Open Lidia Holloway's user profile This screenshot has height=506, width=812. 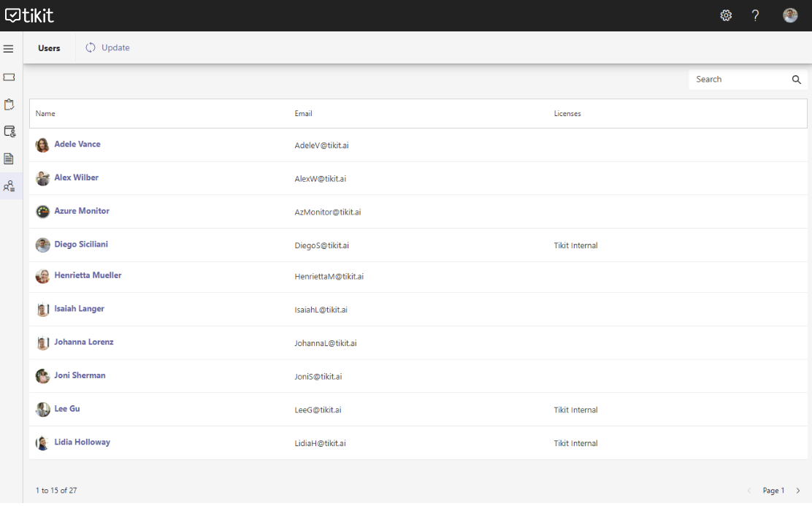coord(82,442)
